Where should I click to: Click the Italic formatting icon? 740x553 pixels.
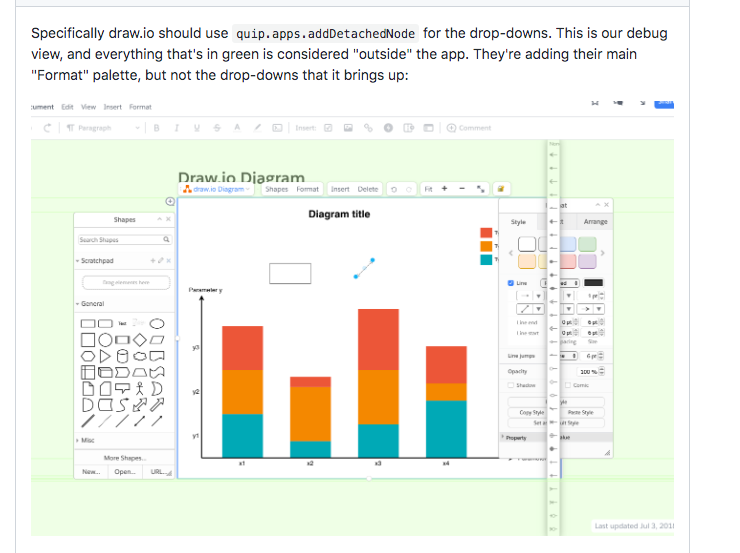(x=177, y=128)
